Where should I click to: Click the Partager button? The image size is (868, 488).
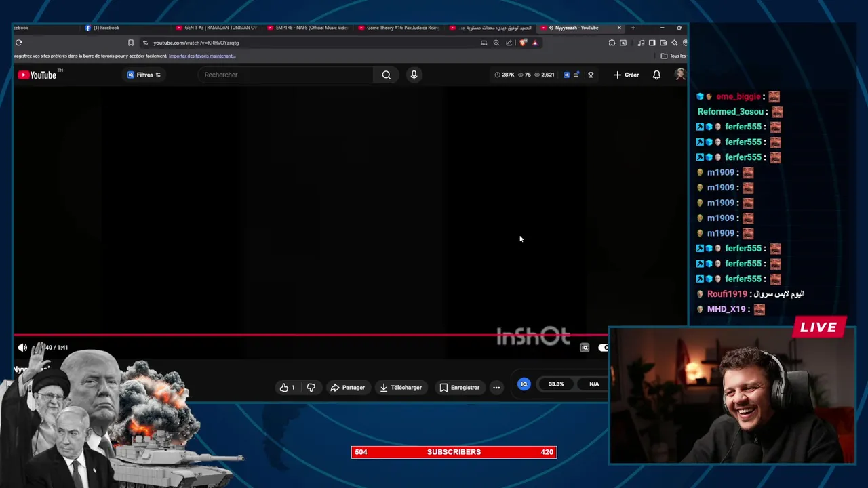pyautogui.click(x=347, y=388)
